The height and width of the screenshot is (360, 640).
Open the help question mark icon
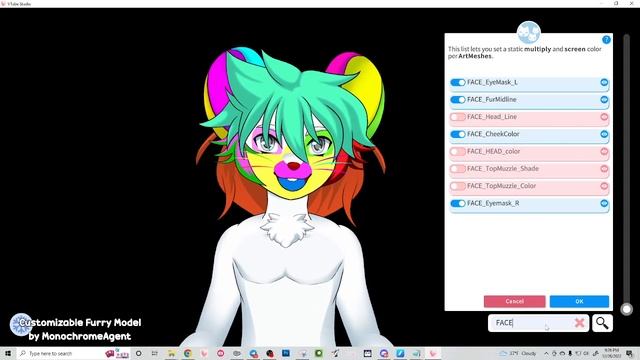pyautogui.click(x=606, y=40)
